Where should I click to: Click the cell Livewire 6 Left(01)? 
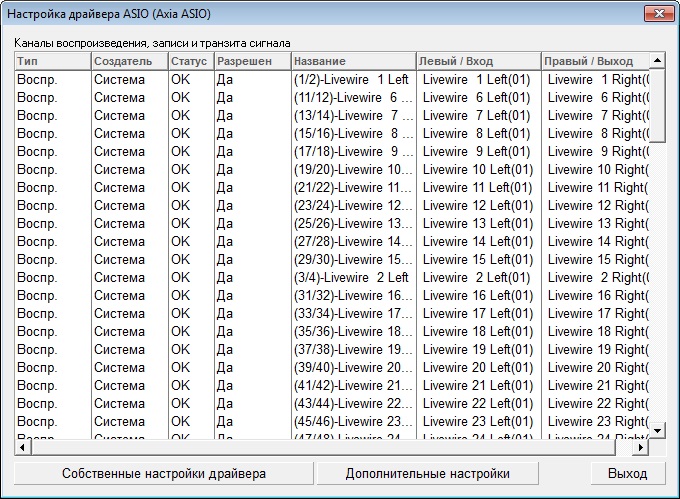(477, 98)
